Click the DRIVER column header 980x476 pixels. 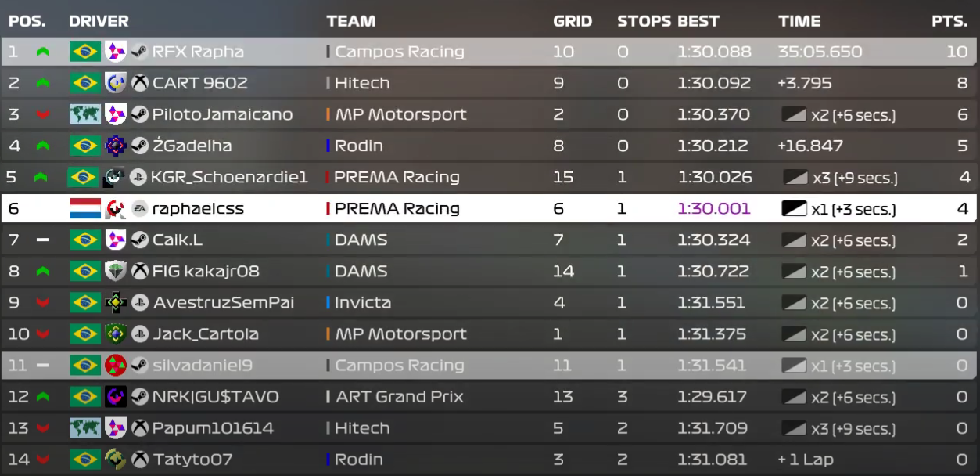[x=99, y=21]
